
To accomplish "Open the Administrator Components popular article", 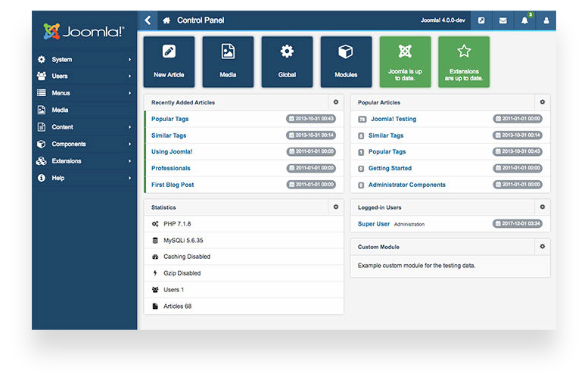I will (x=407, y=185).
